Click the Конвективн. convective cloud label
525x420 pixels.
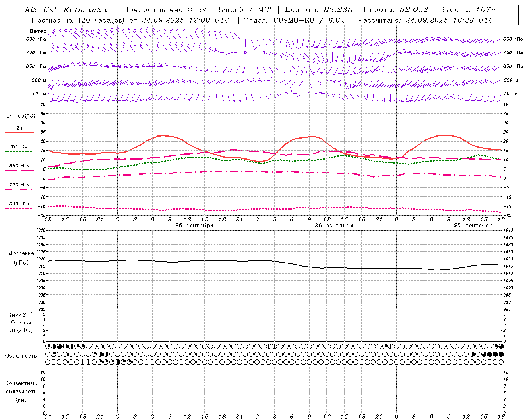click(x=21, y=383)
